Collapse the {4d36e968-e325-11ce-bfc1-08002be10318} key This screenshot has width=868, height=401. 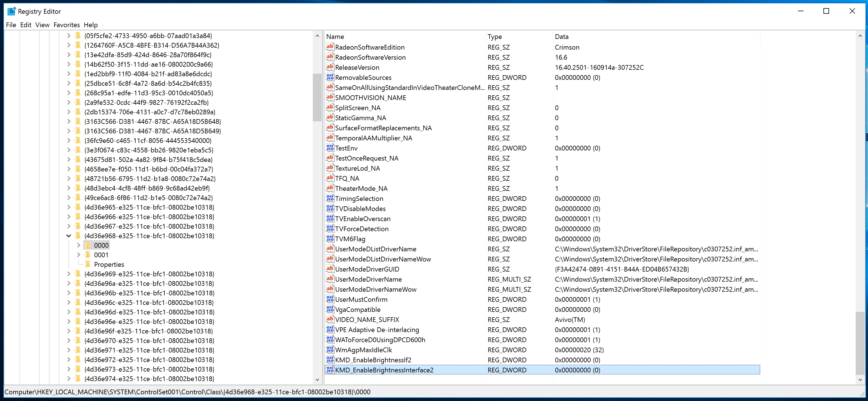[x=69, y=236]
